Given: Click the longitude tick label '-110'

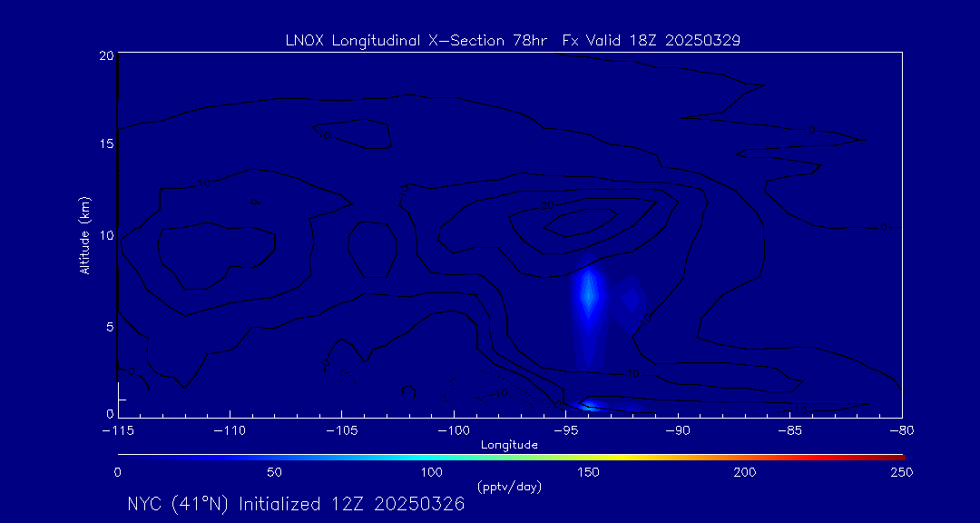Looking at the screenshot, I should click(230, 430).
